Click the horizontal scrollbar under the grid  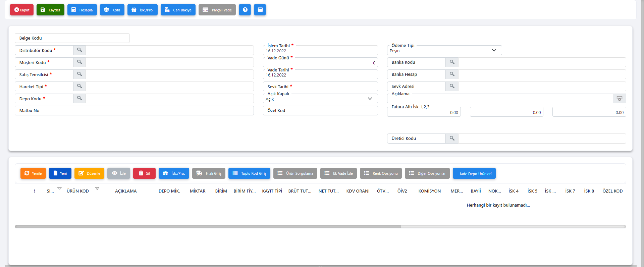pyautogui.click(x=208, y=227)
